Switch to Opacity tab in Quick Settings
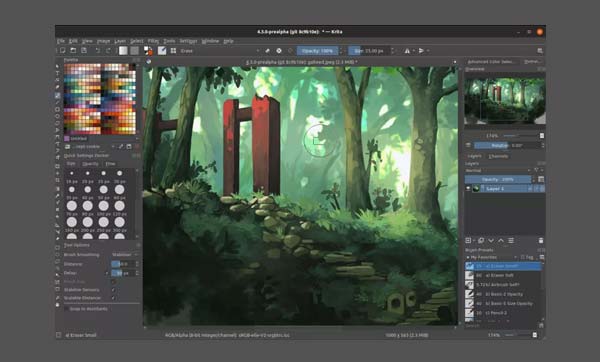 [91, 164]
